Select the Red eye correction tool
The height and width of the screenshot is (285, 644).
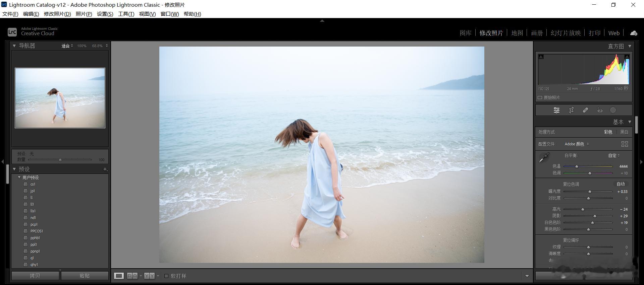coord(600,110)
